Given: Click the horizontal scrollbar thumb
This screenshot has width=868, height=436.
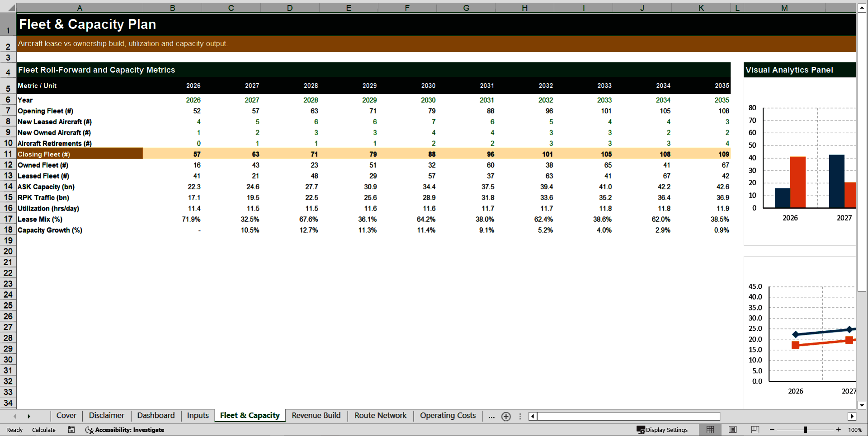Looking at the screenshot, I should tap(628, 416).
